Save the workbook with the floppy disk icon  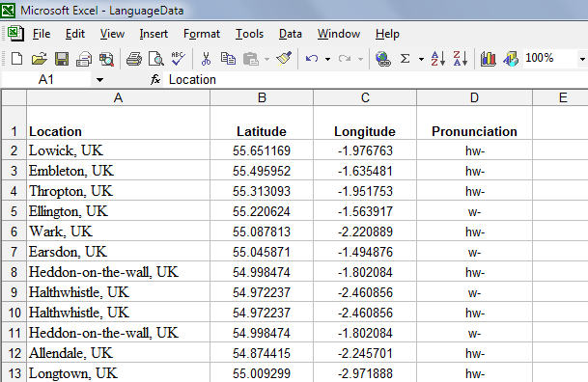62,59
